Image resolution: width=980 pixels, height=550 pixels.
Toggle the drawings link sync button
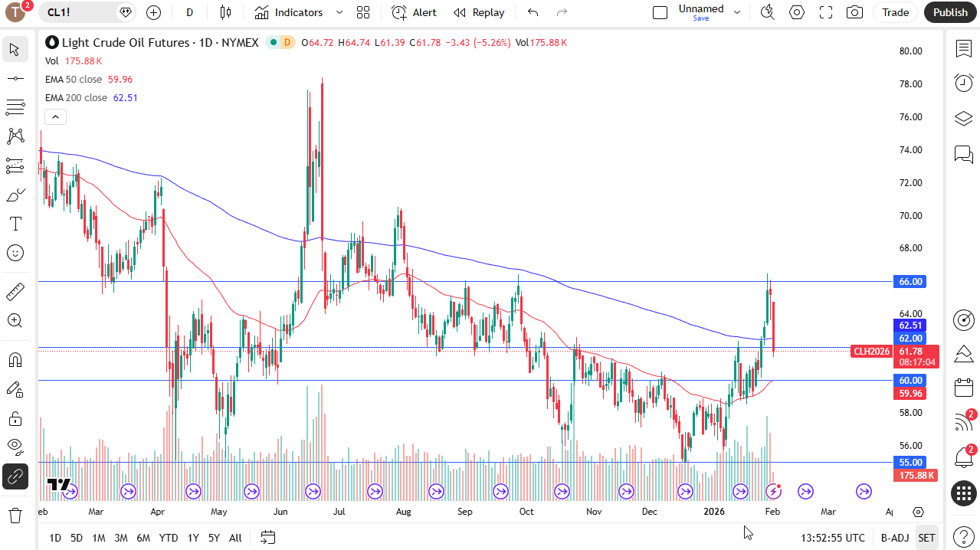coord(15,476)
